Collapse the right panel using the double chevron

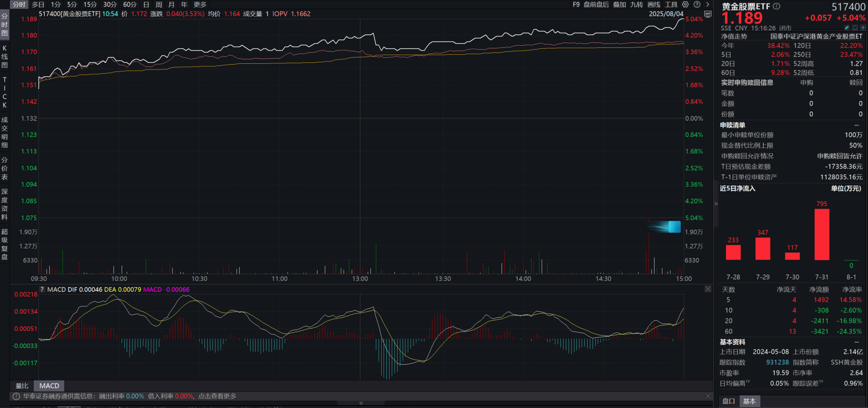tap(716, 204)
